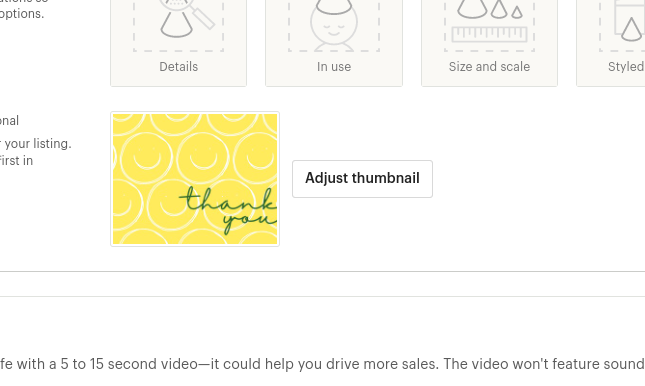Screen dimensions: 645x386
Task: Pick the Size and scale slot label
Action: click(489, 67)
